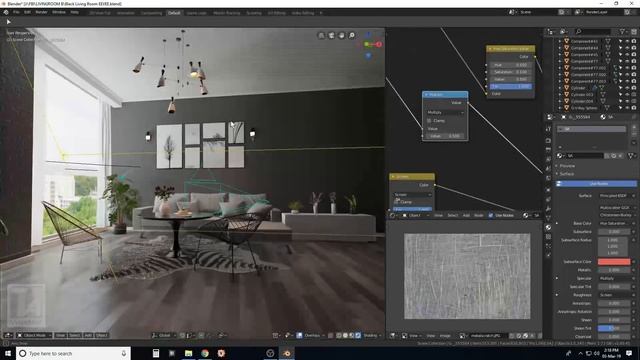640x360 pixels.
Task: Click the play arrow icon below menu bar
Action: 9,22
